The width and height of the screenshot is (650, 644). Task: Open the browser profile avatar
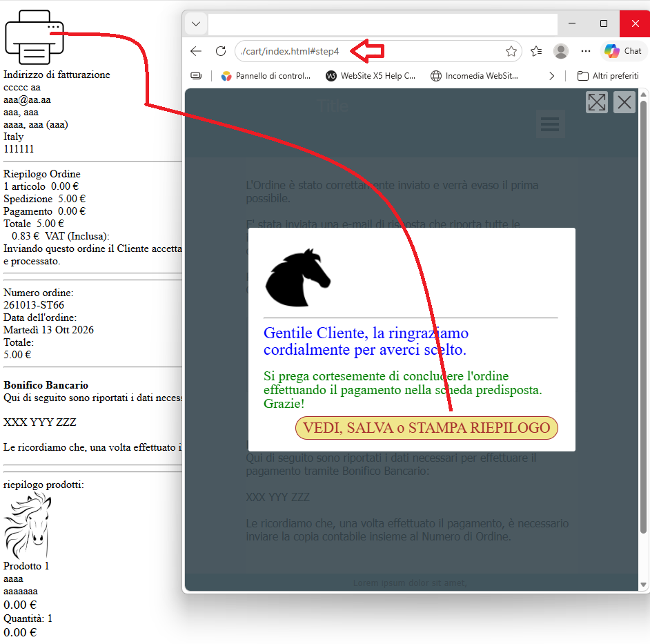561,51
